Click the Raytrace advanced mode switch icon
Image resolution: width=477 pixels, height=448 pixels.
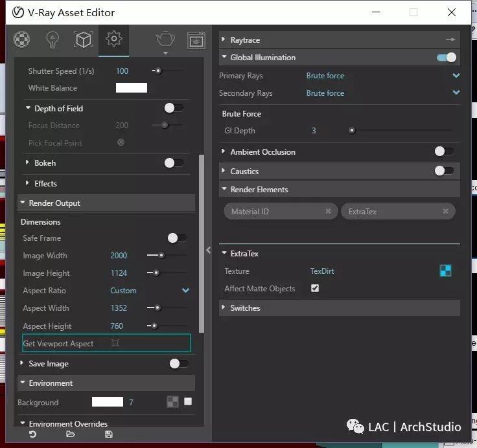[450, 39]
